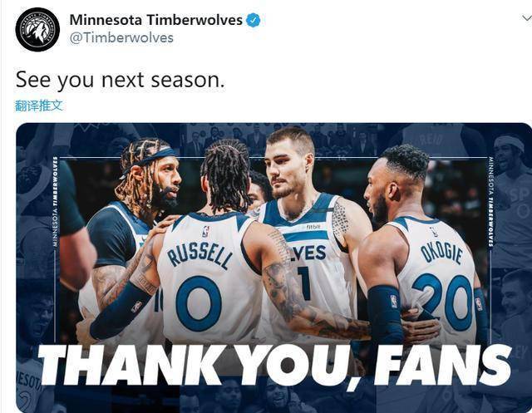
Task: Click the NBA logo on Okogie's arm sleeve
Action: click(x=393, y=302)
